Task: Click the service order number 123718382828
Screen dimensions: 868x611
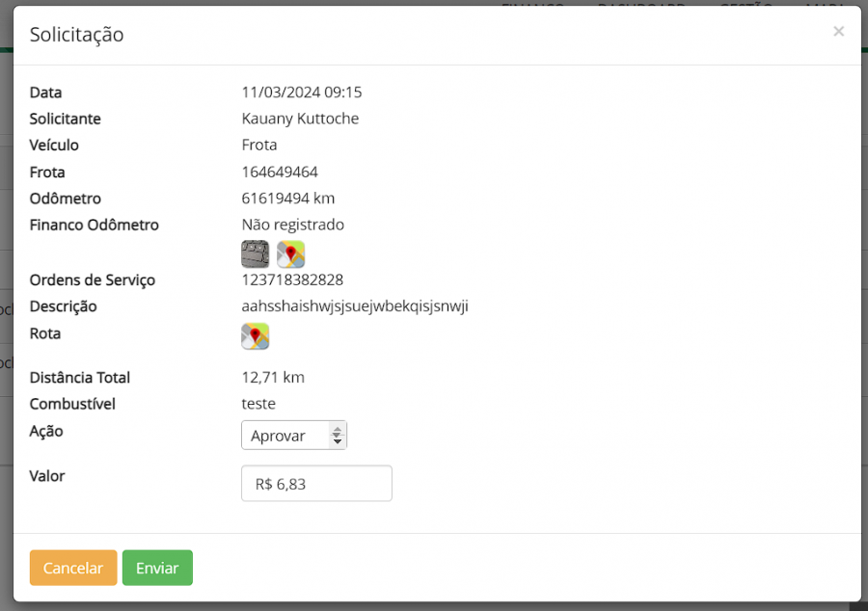Action: (x=292, y=279)
